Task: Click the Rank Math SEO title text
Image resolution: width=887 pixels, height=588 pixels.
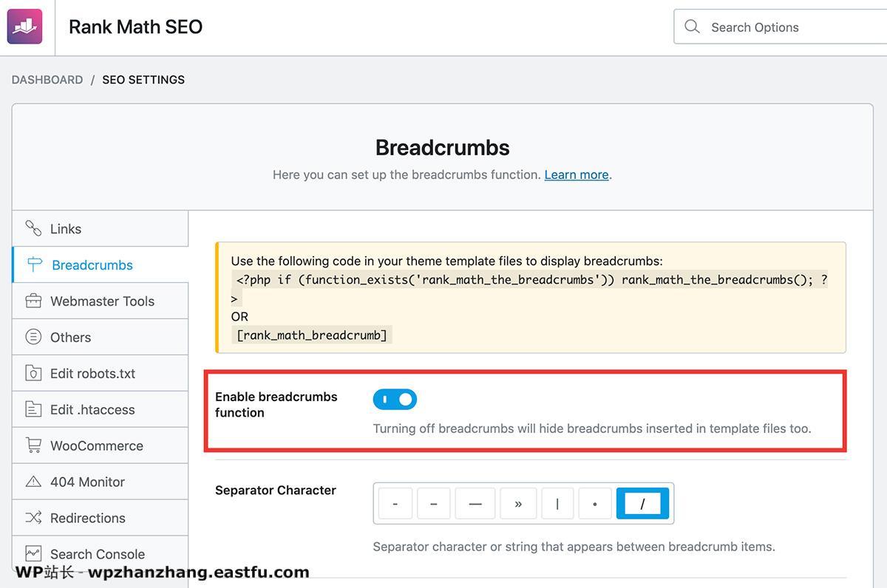Action: tap(135, 27)
